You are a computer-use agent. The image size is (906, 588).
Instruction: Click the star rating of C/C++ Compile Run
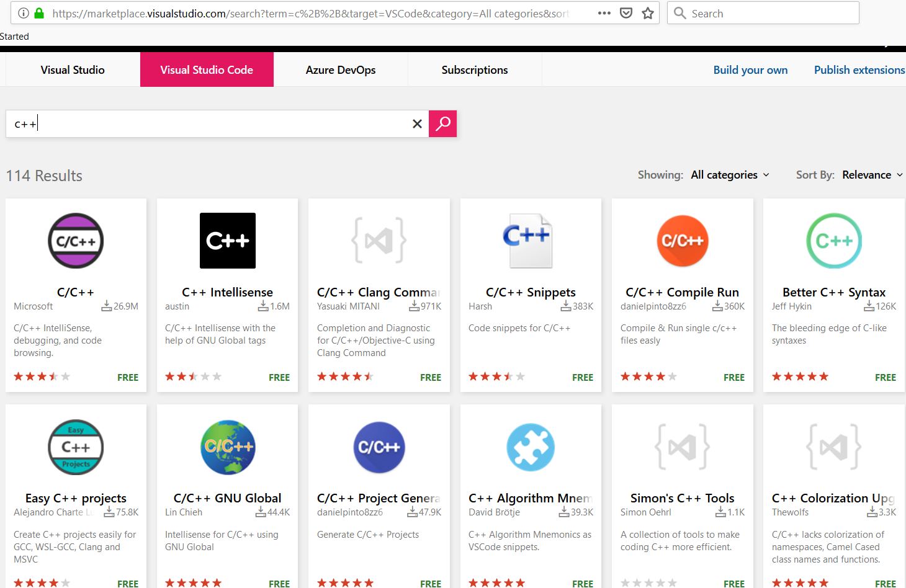pos(648,376)
